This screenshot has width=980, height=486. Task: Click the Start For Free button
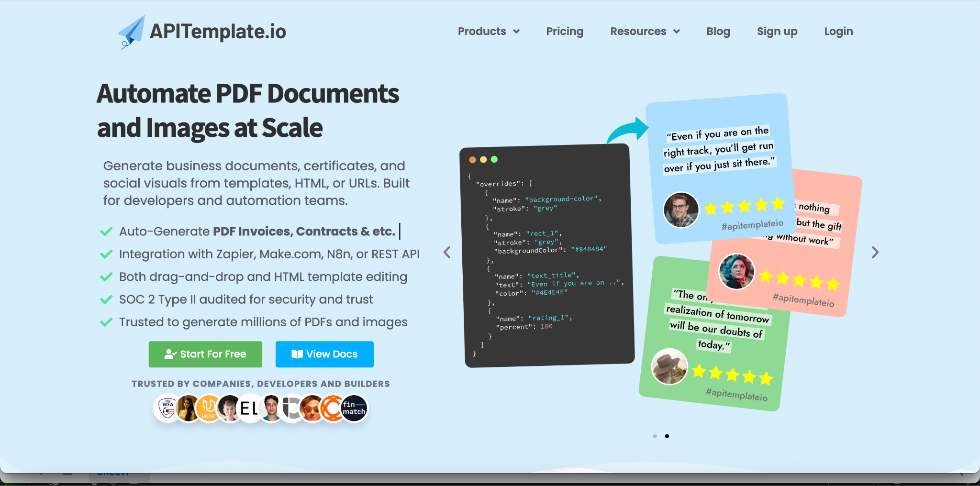tap(205, 354)
